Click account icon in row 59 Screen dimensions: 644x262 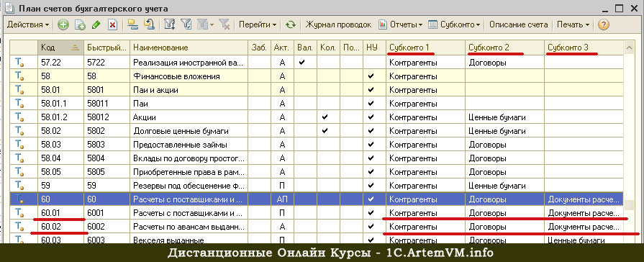click(x=19, y=186)
